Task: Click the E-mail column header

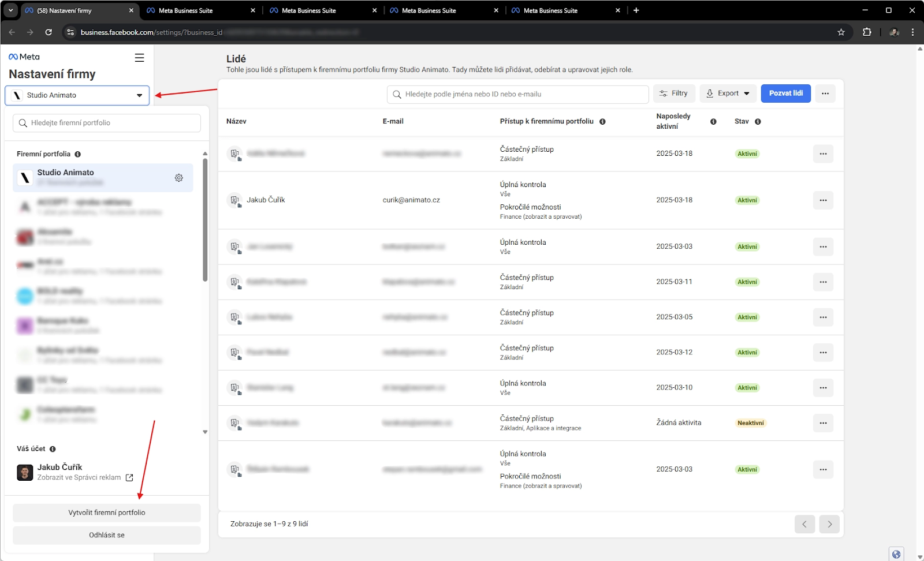Action: [393, 121]
